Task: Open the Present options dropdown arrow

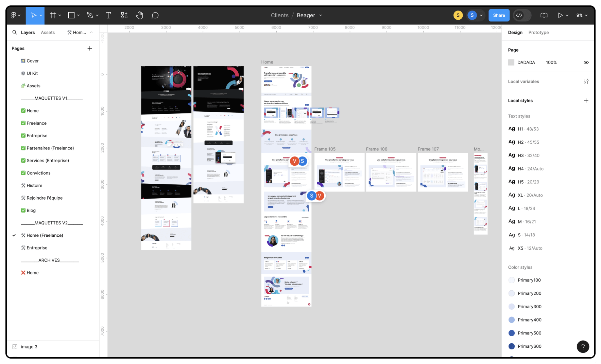Action: (567, 15)
